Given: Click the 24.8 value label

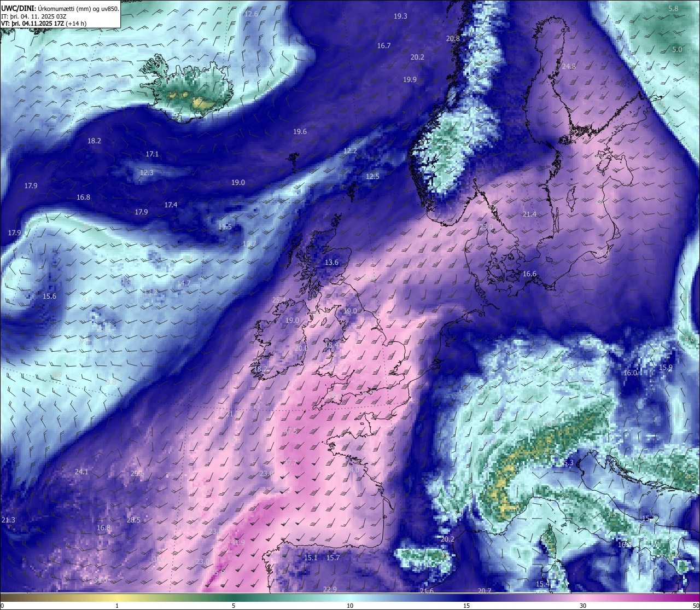Looking at the screenshot, I should pos(569,67).
